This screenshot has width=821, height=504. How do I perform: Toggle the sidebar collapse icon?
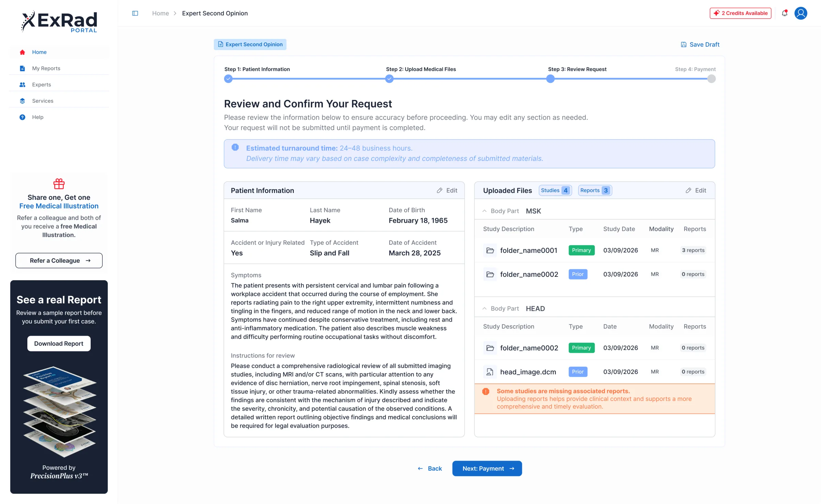pos(135,13)
